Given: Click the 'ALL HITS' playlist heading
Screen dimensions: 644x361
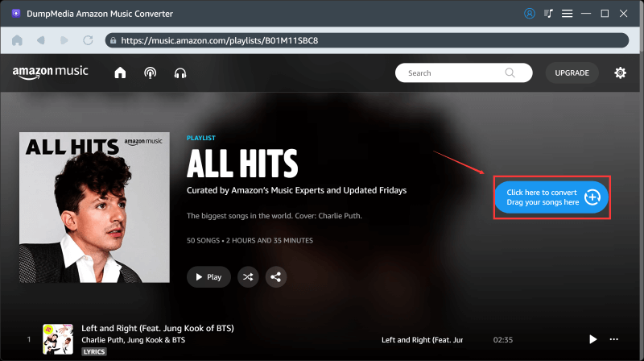Looking at the screenshot, I should (x=242, y=164).
